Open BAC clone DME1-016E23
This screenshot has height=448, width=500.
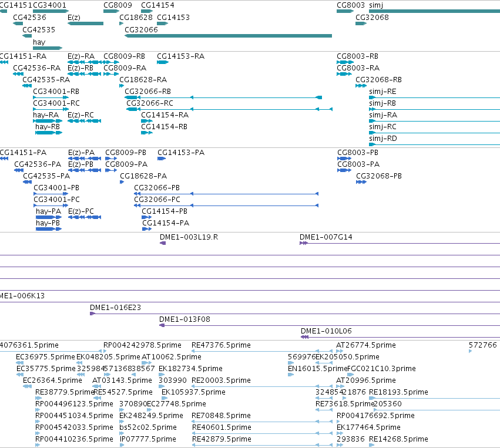[x=115, y=308]
